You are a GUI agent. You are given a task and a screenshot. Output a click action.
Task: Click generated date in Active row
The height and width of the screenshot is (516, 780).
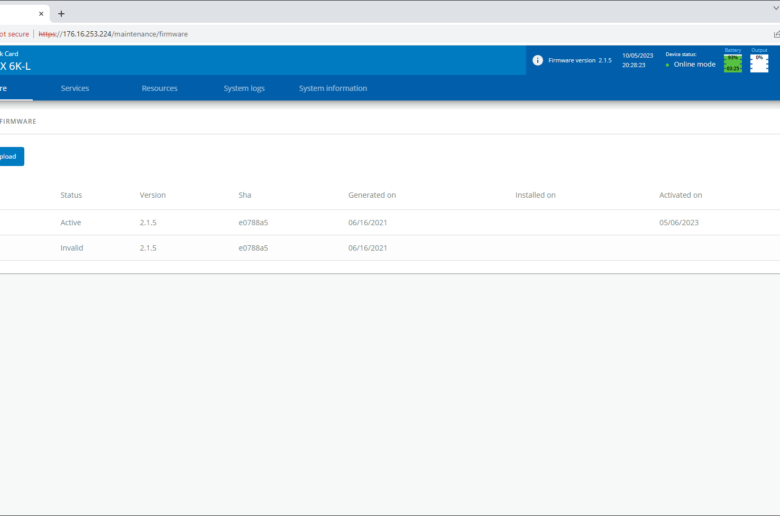(x=368, y=222)
